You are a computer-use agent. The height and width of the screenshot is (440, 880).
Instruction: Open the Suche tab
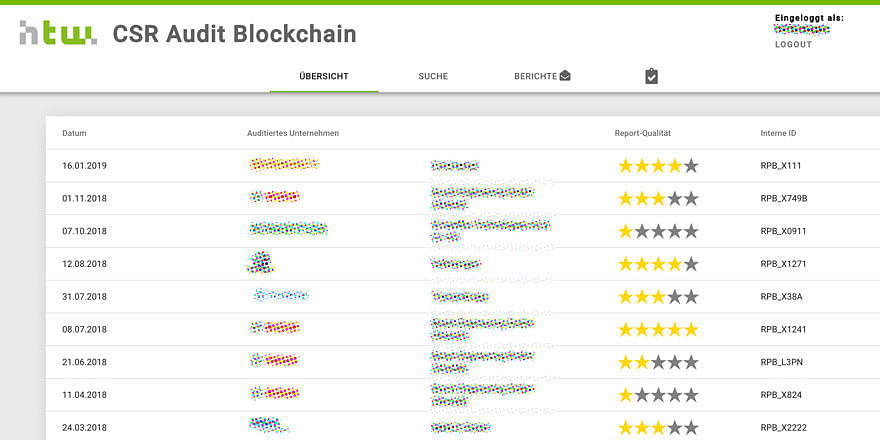click(433, 76)
